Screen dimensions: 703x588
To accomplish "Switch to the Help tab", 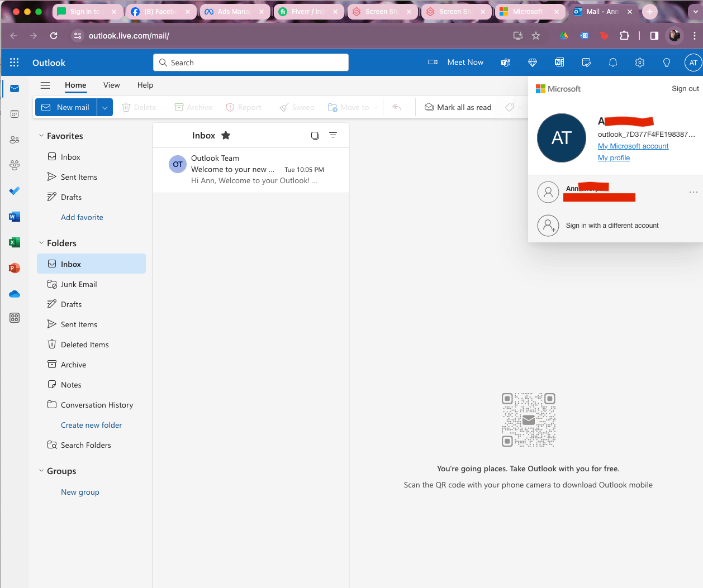I will tap(145, 85).
